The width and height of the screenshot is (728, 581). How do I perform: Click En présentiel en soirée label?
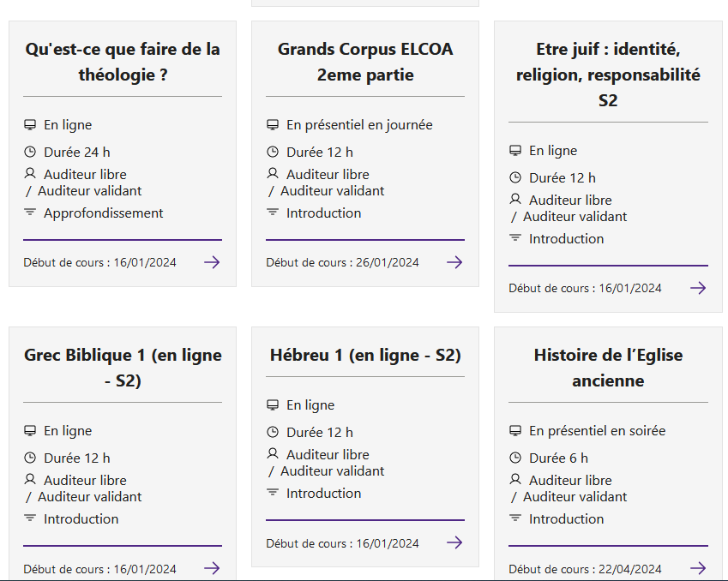pyautogui.click(x=597, y=431)
